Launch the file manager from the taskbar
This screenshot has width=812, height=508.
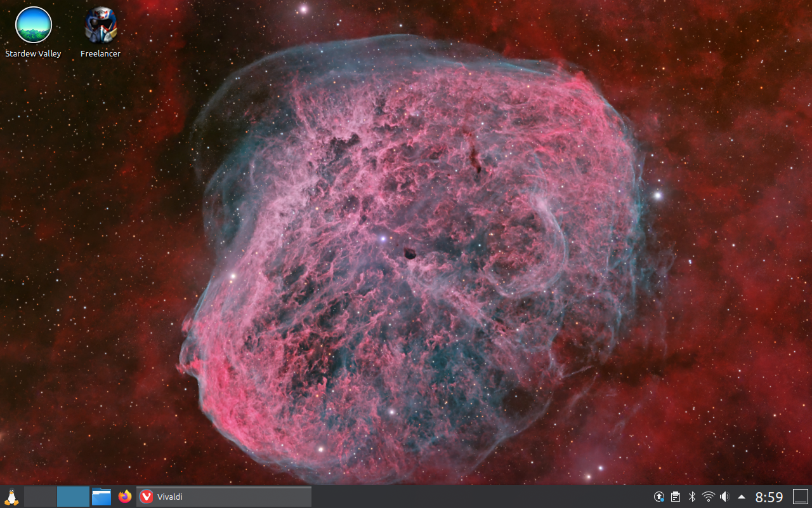point(101,497)
